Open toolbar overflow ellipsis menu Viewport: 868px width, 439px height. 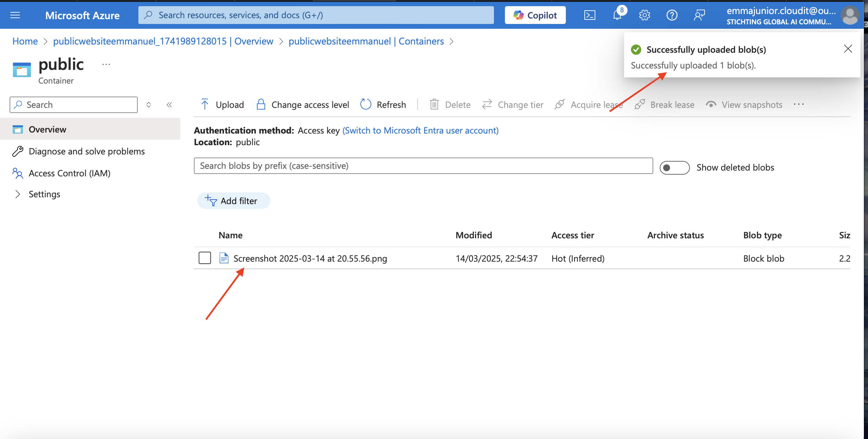click(798, 104)
